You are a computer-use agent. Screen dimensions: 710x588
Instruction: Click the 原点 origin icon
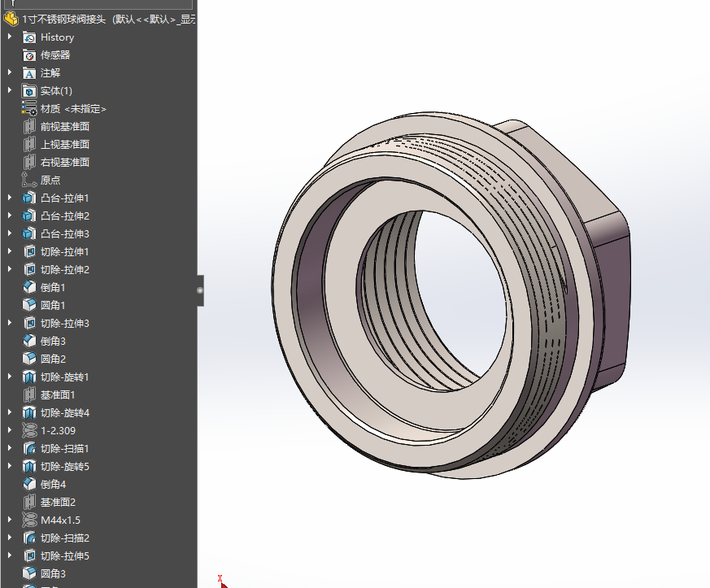[29, 181]
